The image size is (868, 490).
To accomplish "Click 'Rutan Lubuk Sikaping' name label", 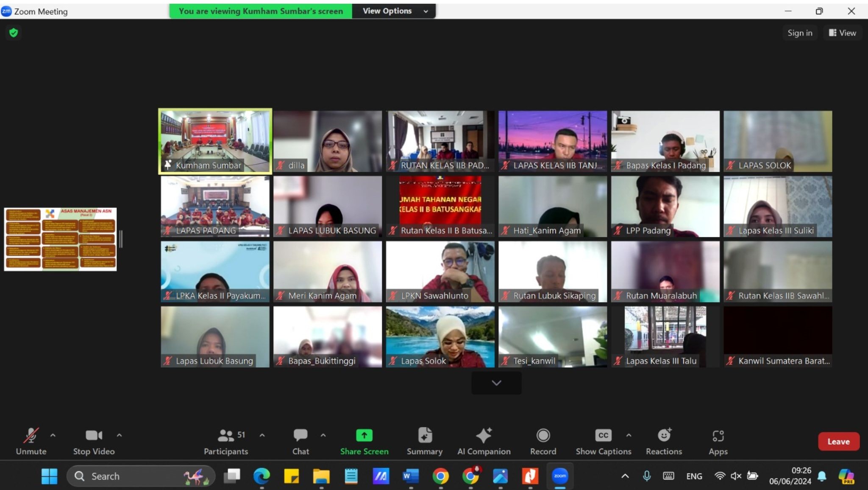I will tap(554, 296).
